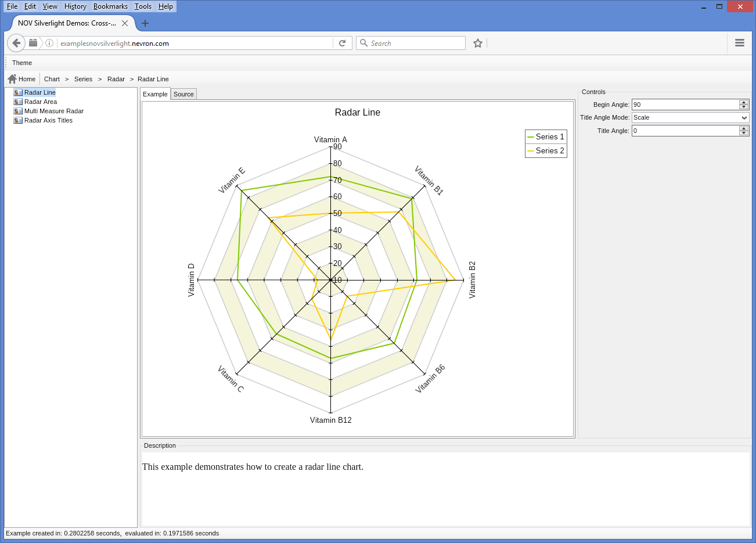The width and height of the screenshot is (756, 543).
Task: Click the status bar timing text
Action: click(x=112, y=533)
